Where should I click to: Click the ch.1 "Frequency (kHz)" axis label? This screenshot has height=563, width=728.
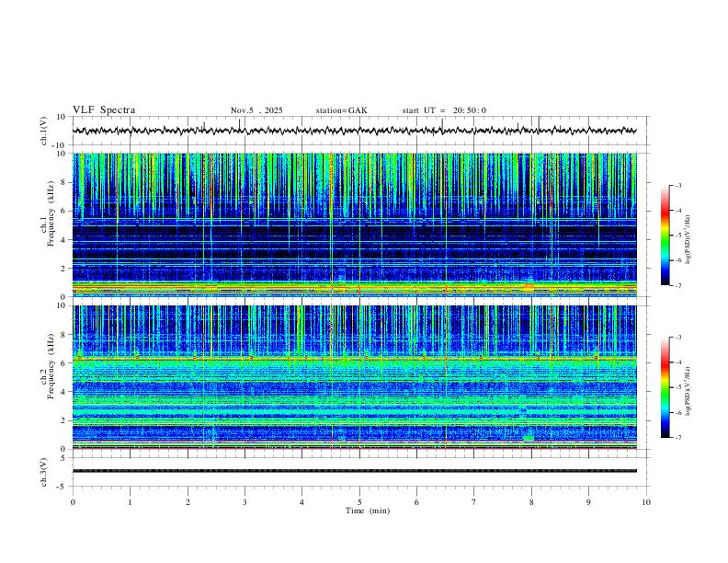(51, 213)
